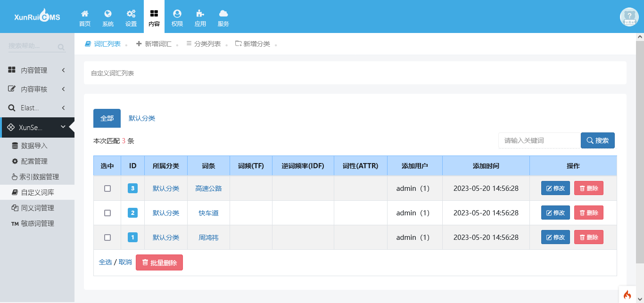Click the 全选 link
Screen dimensions: 644x303
(106, 262)
